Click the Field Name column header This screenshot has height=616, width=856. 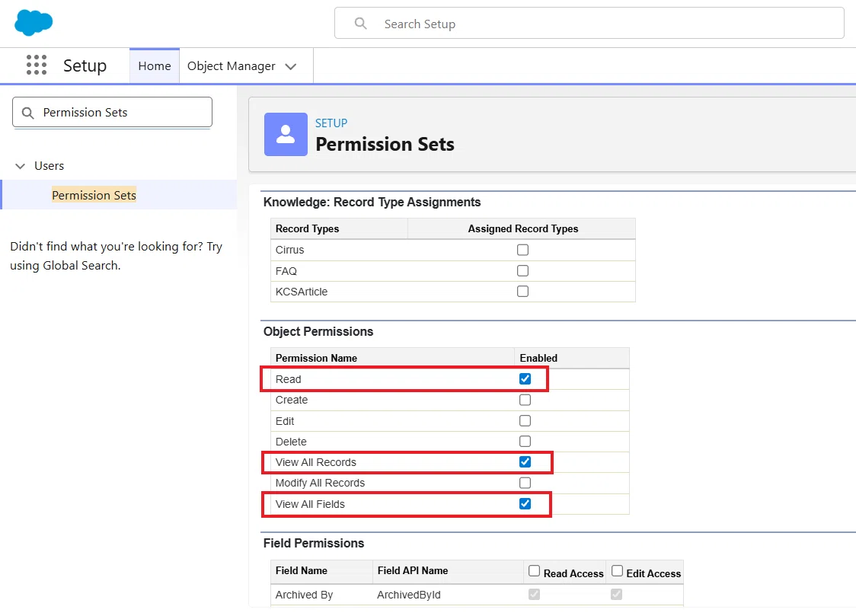point(302,571)
